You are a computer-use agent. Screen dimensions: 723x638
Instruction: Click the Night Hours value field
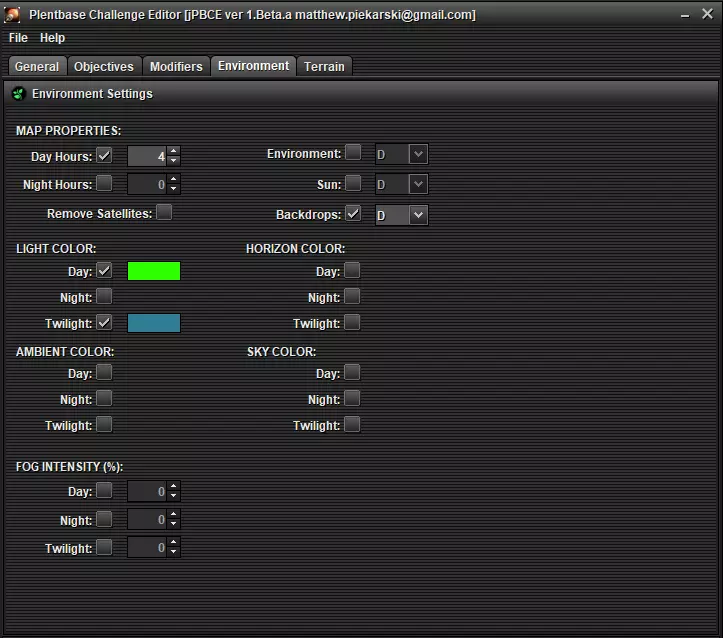[147, 184]
